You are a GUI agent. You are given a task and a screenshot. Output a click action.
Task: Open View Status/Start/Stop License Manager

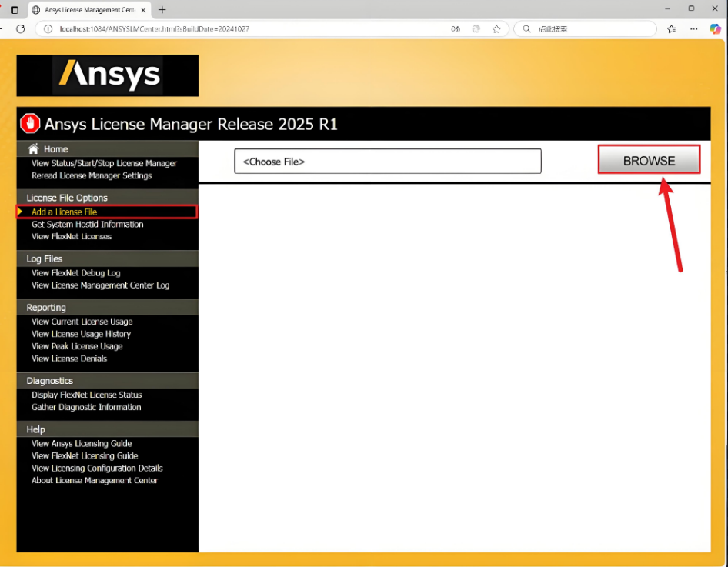click(104, 163)
